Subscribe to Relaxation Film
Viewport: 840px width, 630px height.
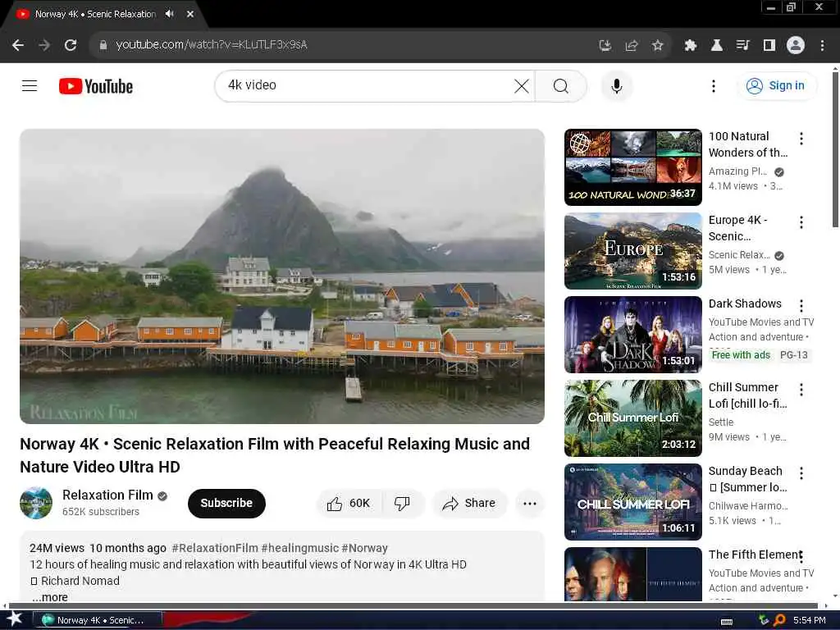226,504
